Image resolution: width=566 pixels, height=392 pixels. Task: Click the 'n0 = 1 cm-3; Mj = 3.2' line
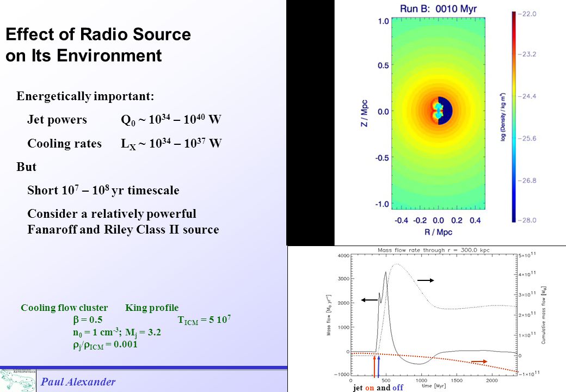click(117, 332)
